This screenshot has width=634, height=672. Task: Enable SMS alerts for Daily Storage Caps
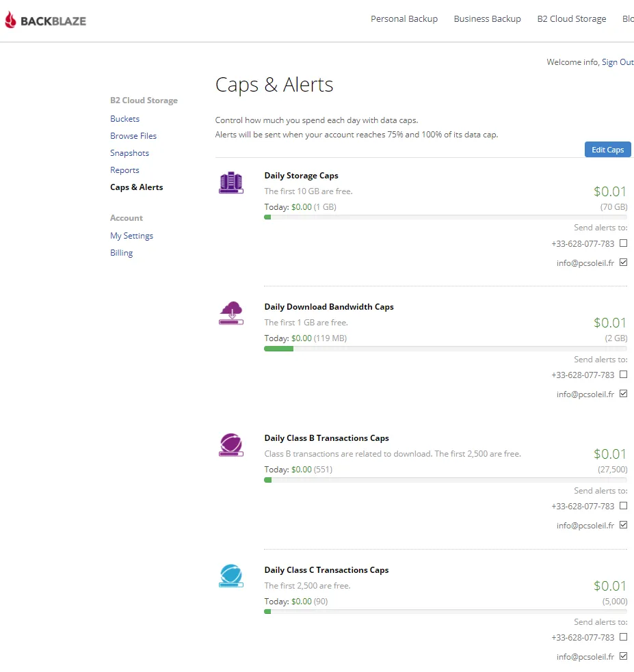click(x=623, y=243)
